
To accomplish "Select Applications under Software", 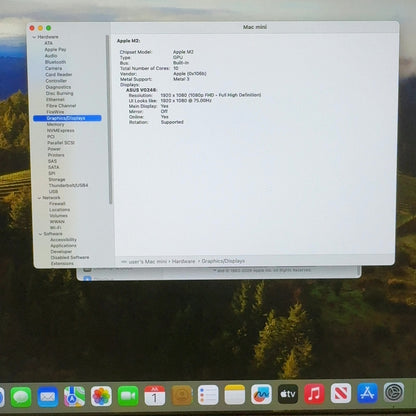I will (63, 246).
